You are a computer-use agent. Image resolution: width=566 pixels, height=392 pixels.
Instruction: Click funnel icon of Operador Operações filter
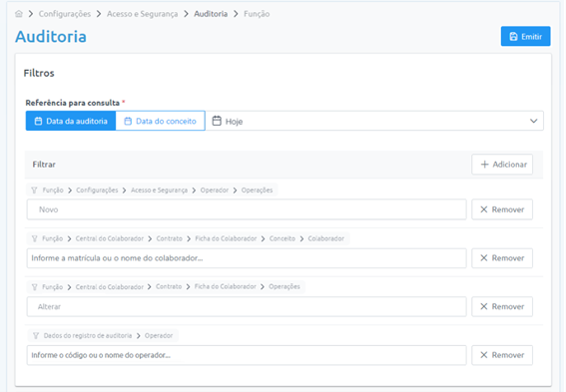(34, 191)
